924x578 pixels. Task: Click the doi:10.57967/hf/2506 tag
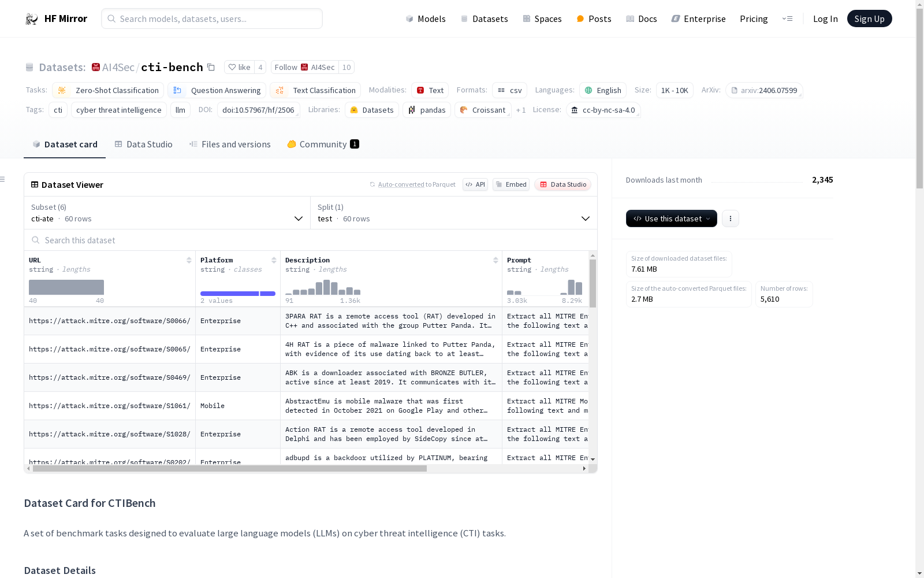258,110
